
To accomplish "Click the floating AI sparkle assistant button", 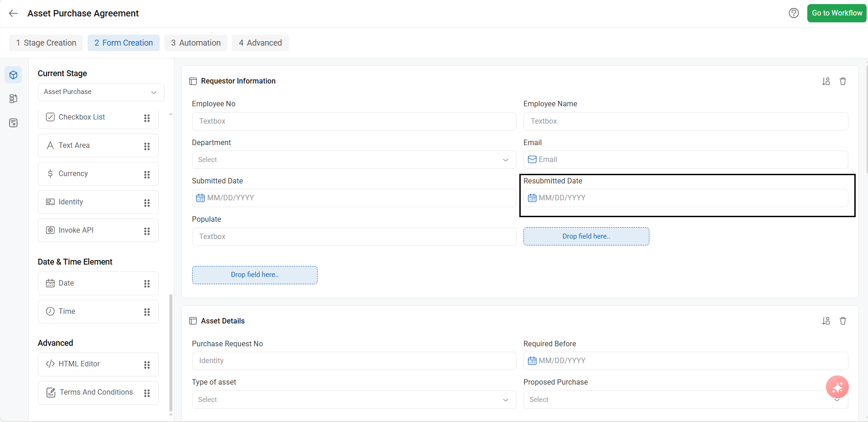I will 837,387.
